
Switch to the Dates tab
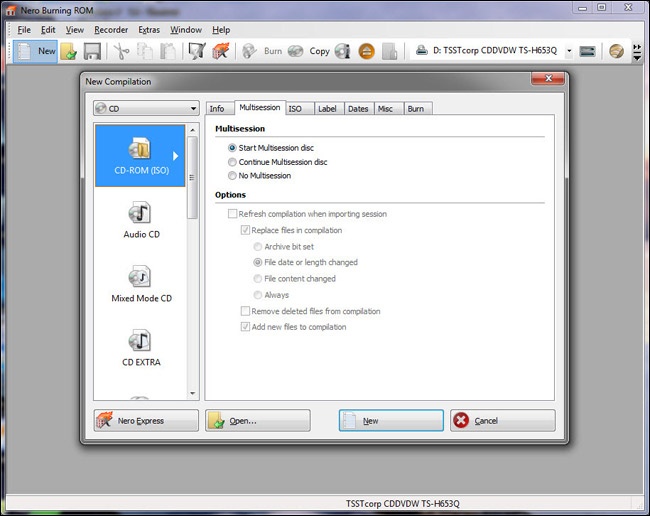pos(358,109)
